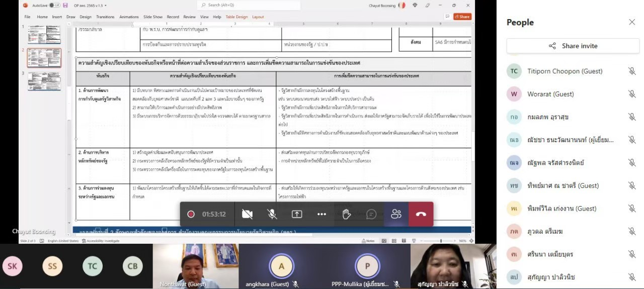Open the Transitions ribbon tab
This screenshot has width=644, height=289.
point(105,17)
